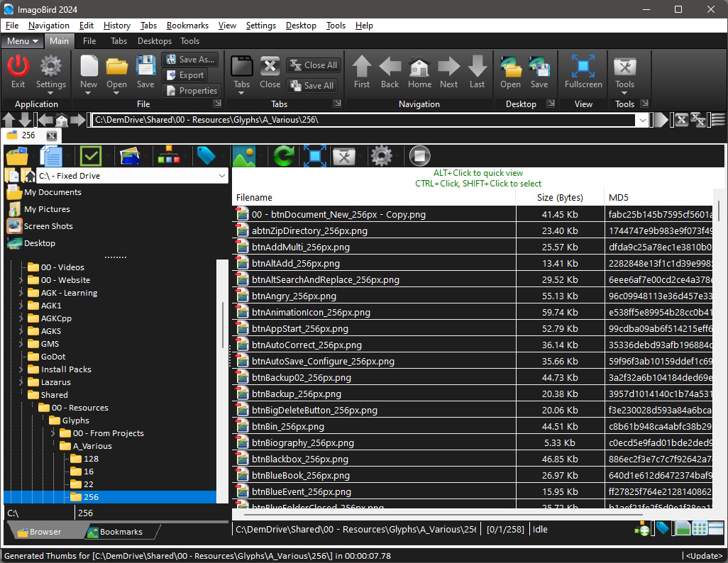Open the Navigation menu
Image resolution: width=728 pixels, height=563 pixels.
49,26
